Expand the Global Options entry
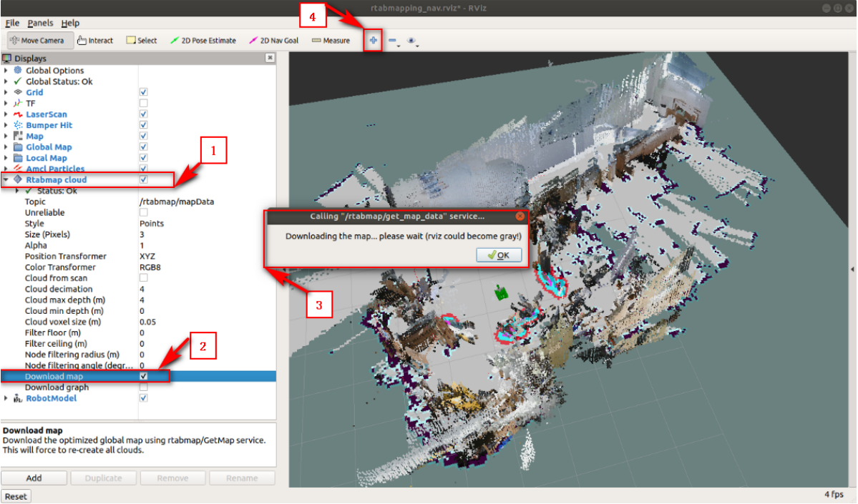This screenshot has height=504, width=858. click(6, 71)
